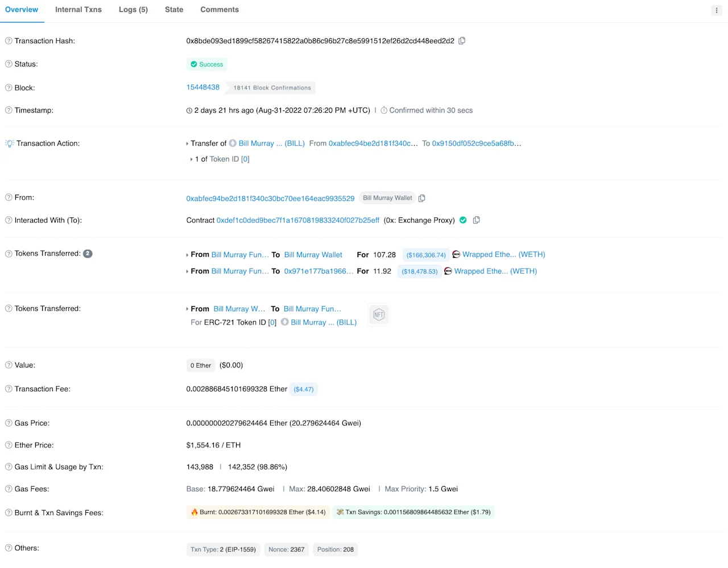The width and height of the screenshot is (728, 568).
Task: Click the Txn Type: 2 (EIP-1559) badge
Action: [x=223, y=549]
